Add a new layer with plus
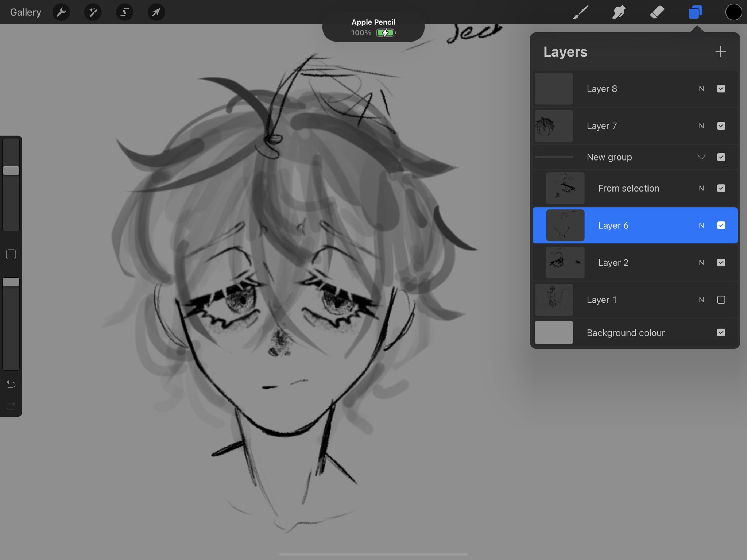 (720, 51)
